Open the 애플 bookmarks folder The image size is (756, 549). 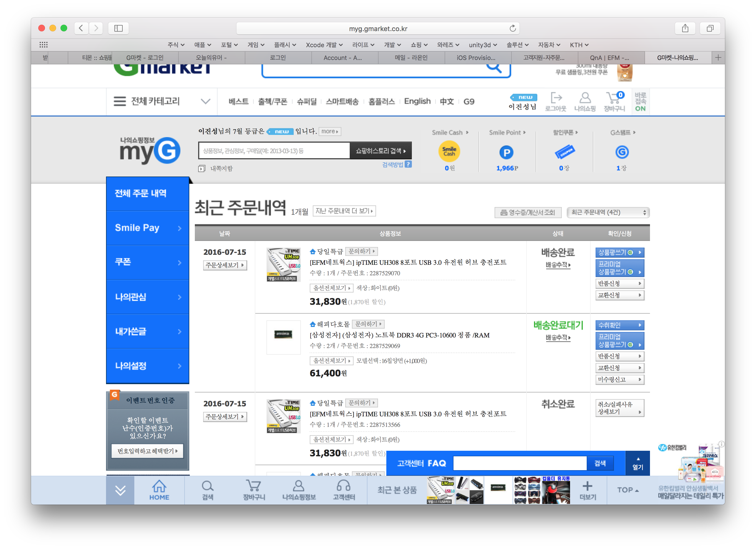(202, 45)
